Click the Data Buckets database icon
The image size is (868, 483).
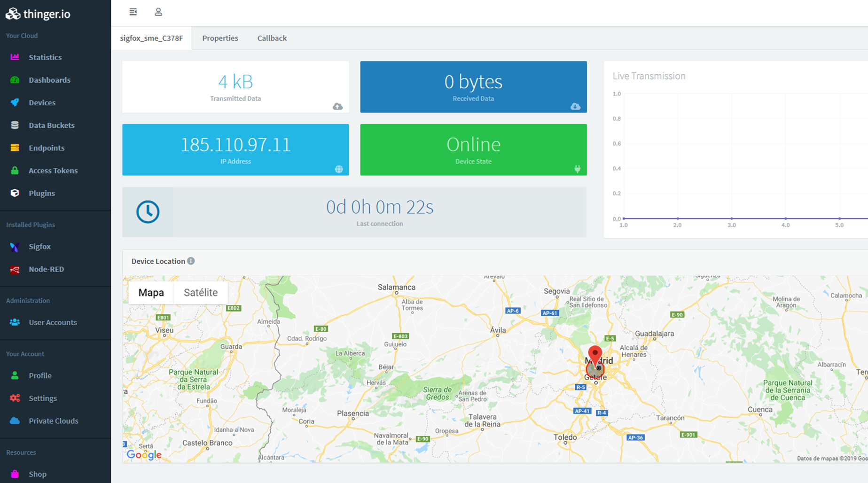tap(15, 125)
